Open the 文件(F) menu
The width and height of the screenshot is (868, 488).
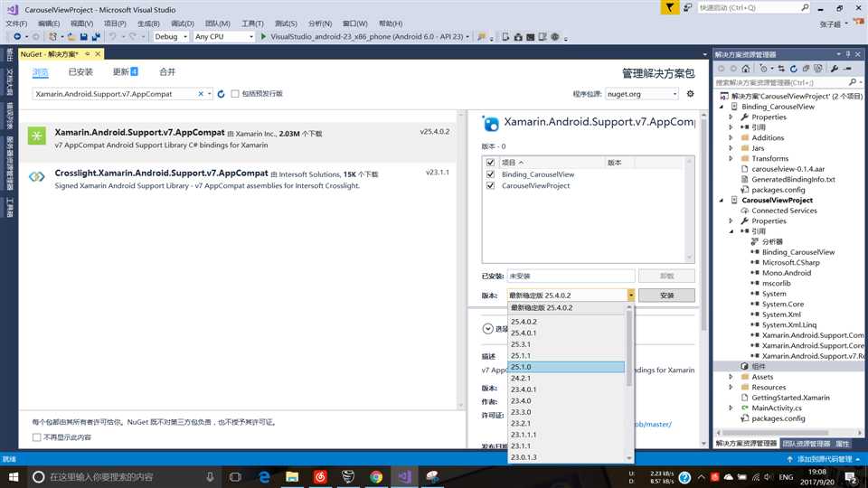[16, 23]
